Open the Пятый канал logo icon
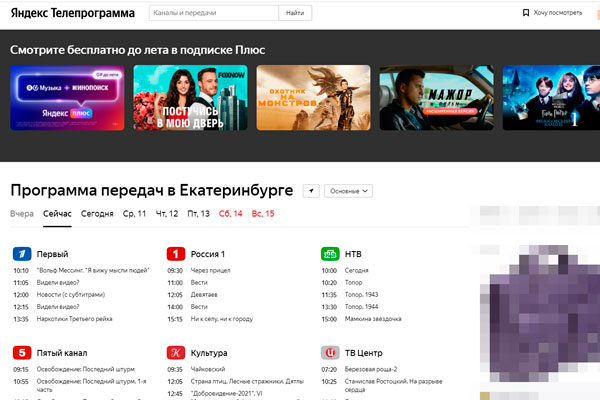 22,353
